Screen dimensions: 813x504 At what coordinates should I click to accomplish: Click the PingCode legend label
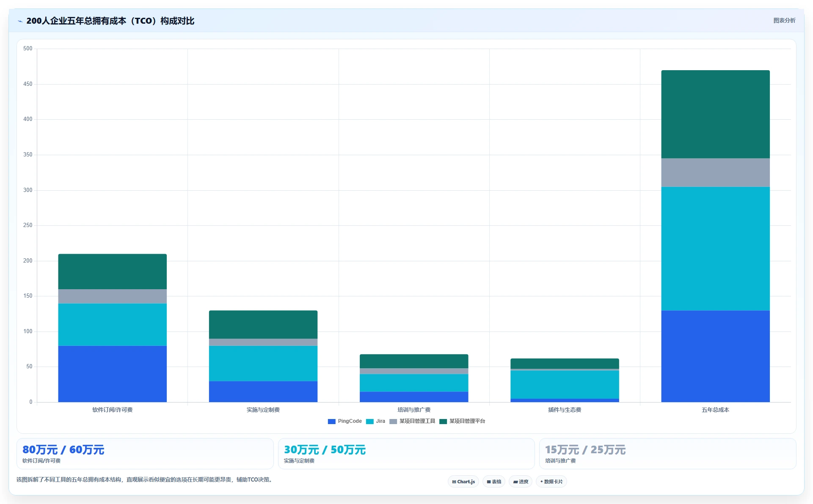pyautogui.click(x=350, y=421)
